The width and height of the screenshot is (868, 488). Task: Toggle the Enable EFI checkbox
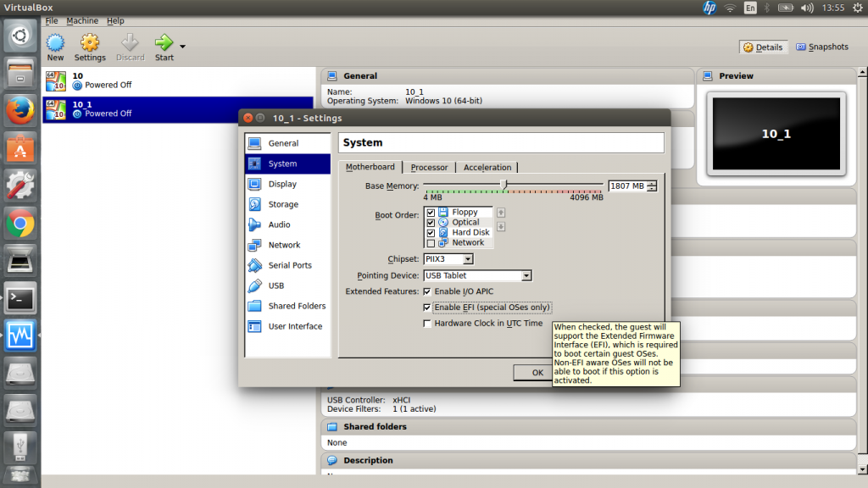pos(427,308)
